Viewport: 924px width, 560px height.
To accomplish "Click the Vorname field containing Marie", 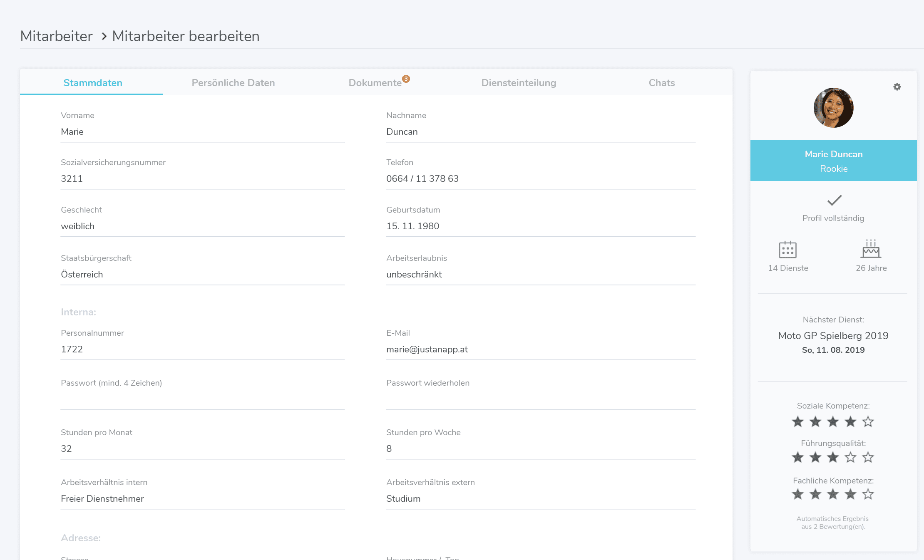I will pyautogui.click(x=203, y=132).
